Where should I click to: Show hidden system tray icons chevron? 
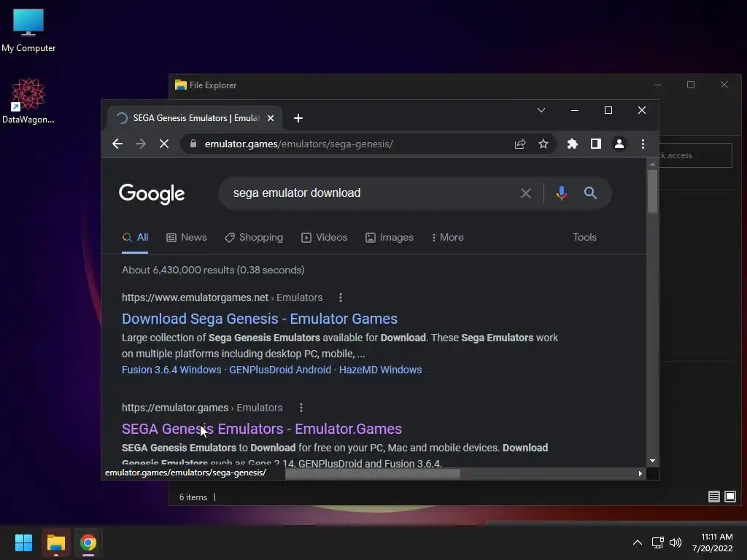[x=637, y=542]
